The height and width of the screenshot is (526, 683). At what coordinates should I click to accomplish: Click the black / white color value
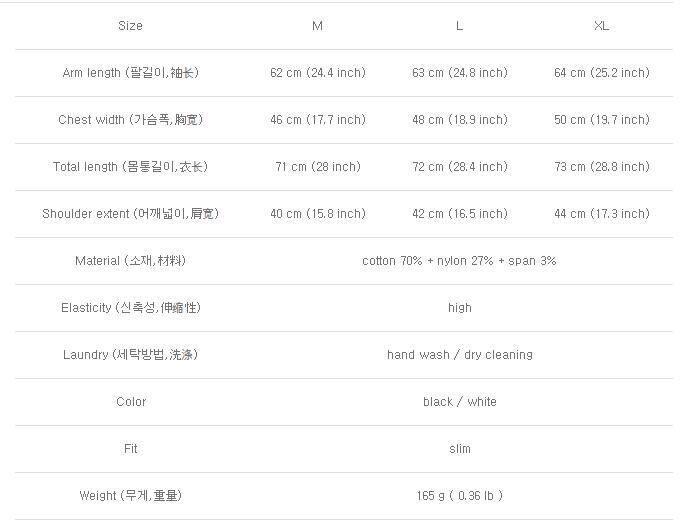459,402
